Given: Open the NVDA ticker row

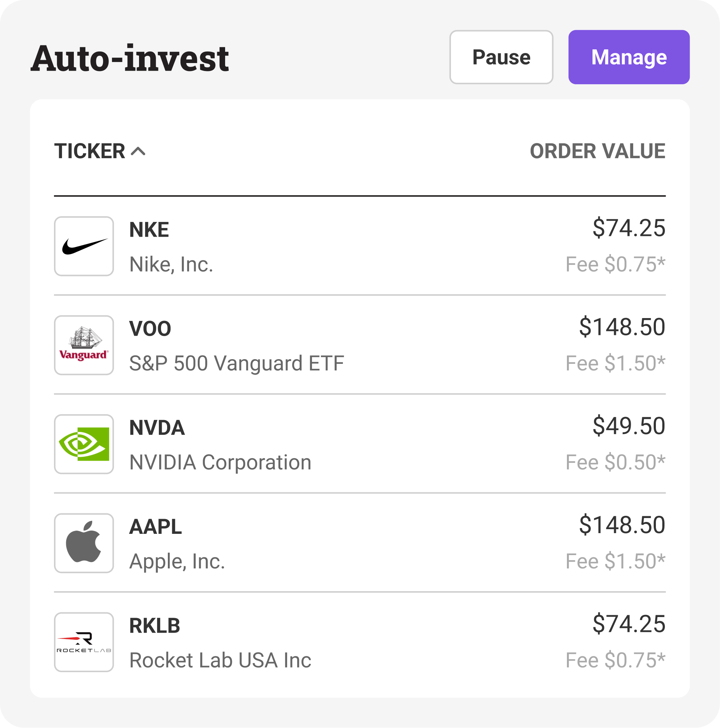Looking at the screenshot, I should pos(157,428).
